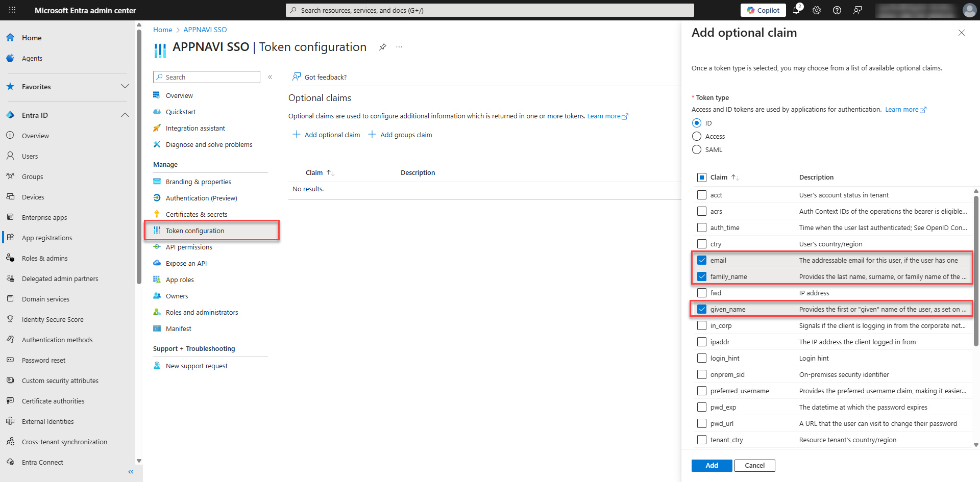Collapse the Favorites section

[125, 86]
